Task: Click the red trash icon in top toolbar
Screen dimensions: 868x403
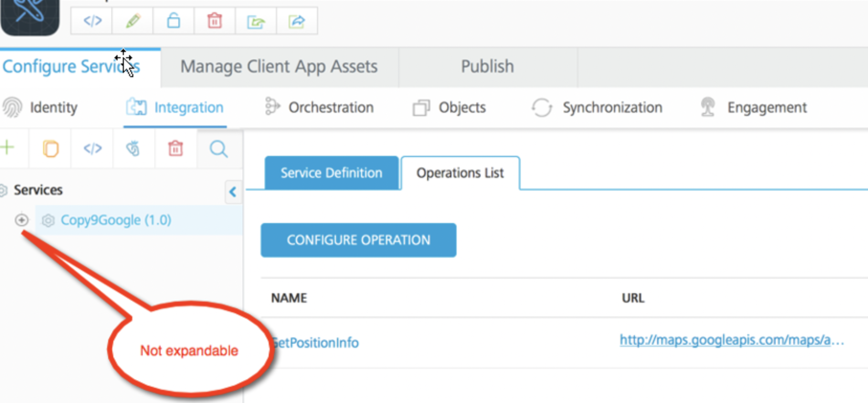Action: pos(214,21)
